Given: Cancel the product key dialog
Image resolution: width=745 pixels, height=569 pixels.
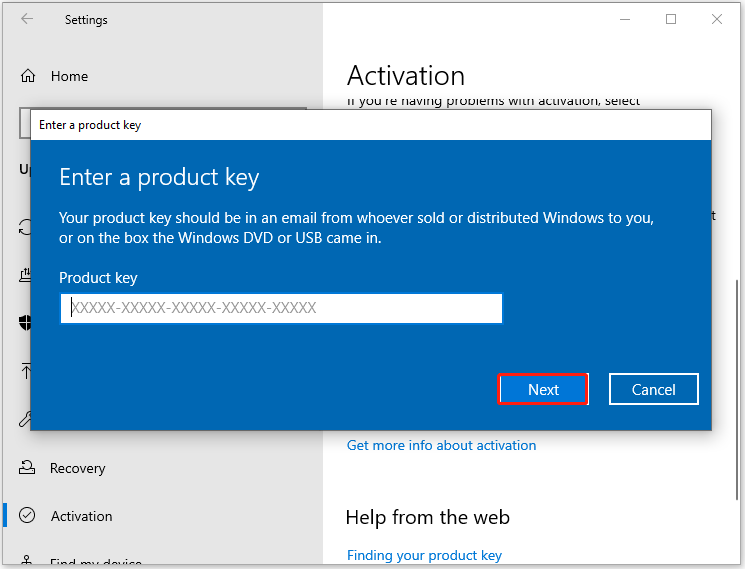Looking at the screenshot, I should 653,389.
